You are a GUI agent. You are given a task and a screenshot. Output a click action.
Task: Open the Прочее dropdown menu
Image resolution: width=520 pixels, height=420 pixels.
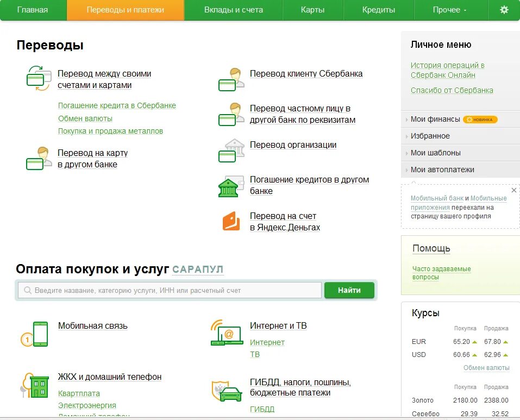pyautogui.click(x=449, y=10)
